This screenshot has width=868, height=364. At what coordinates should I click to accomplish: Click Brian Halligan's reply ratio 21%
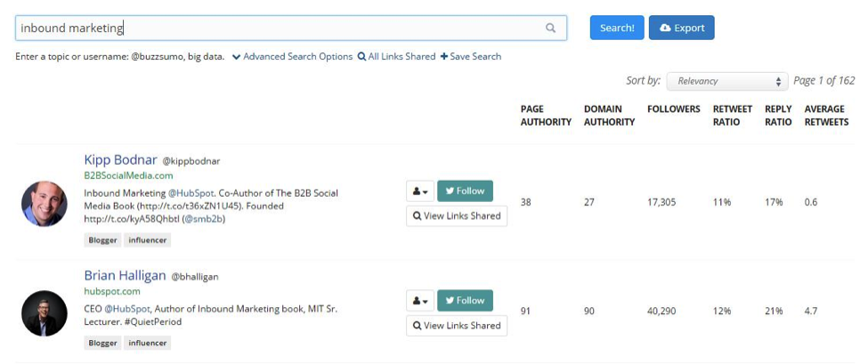click(x=774, y=311)
